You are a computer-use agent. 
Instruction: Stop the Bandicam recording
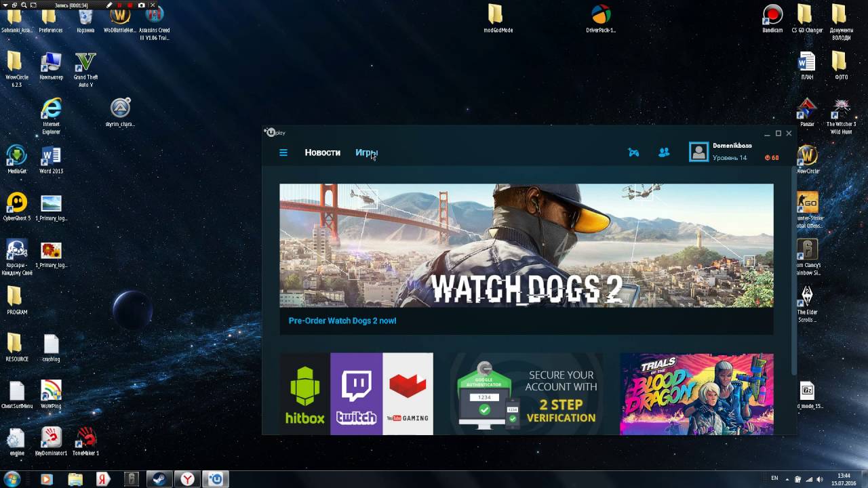[130, 5]
